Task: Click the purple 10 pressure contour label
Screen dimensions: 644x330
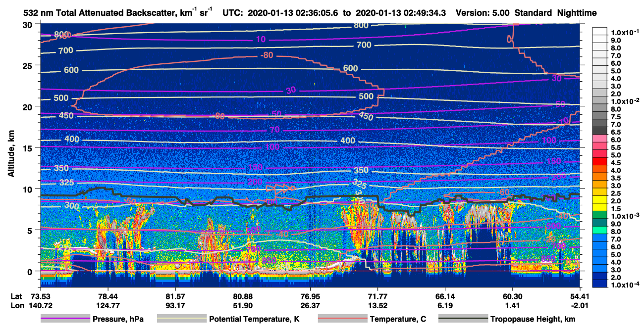Action: pyautogui.click(x=261, y=40)
